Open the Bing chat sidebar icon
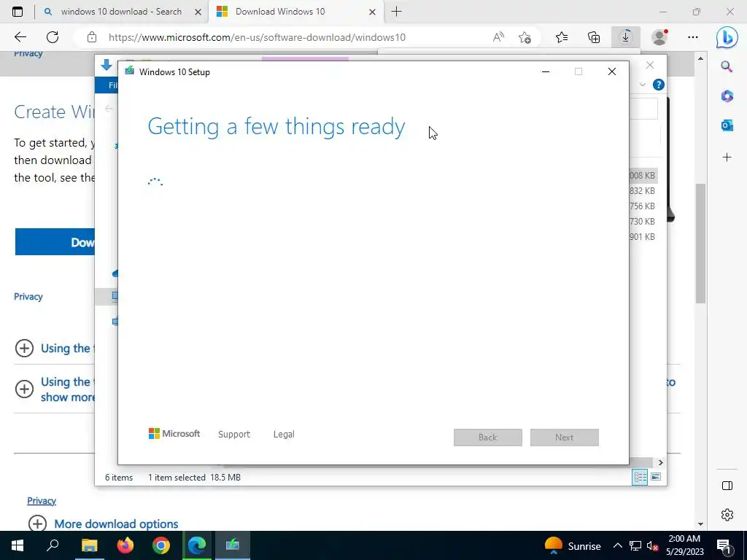 click(x=727, y=38)
